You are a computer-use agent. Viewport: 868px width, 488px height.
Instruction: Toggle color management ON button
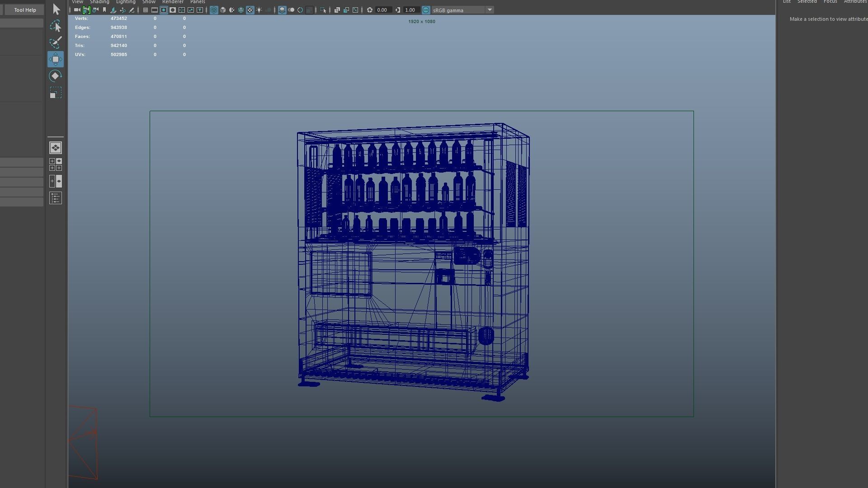click(426, 10)
